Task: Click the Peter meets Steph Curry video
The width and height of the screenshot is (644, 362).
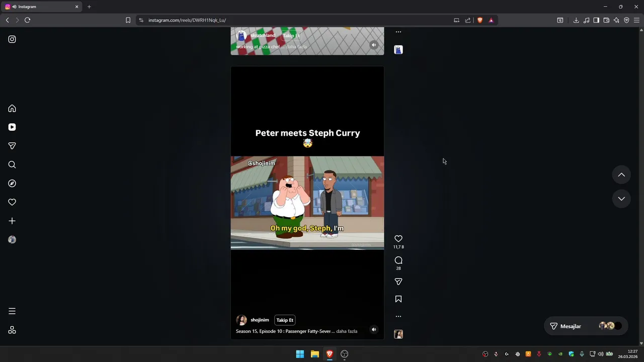Action: tap(307, 203)
